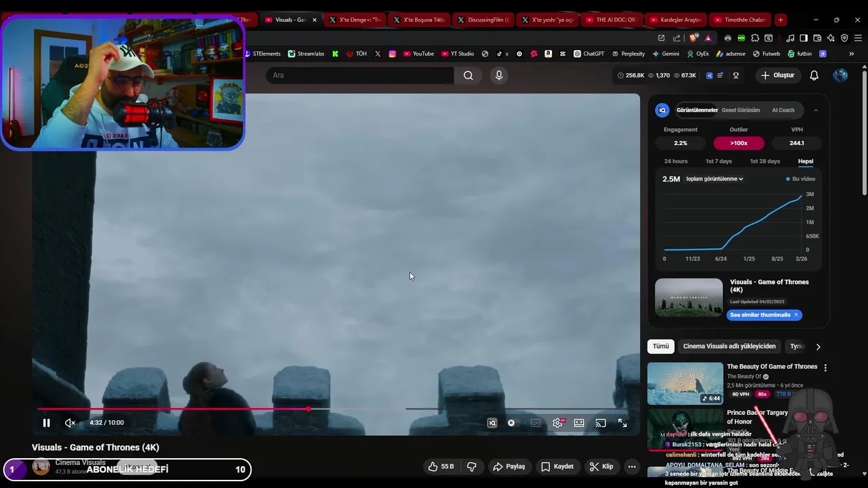Open the futbin bookmark

coord(800,54)
